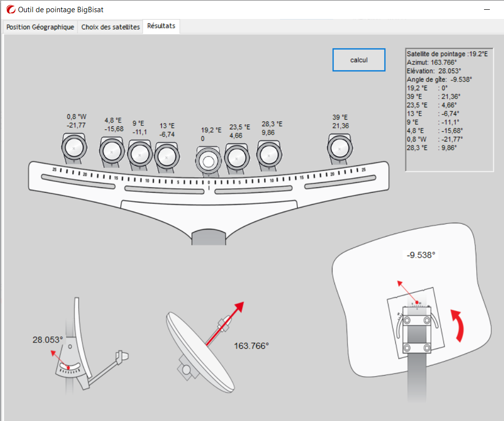Select the 4,8 °E LNB icon
Image resolution: width=504 pixels, height=421 pixels.
pyautogui.click(x=112, y=152)
